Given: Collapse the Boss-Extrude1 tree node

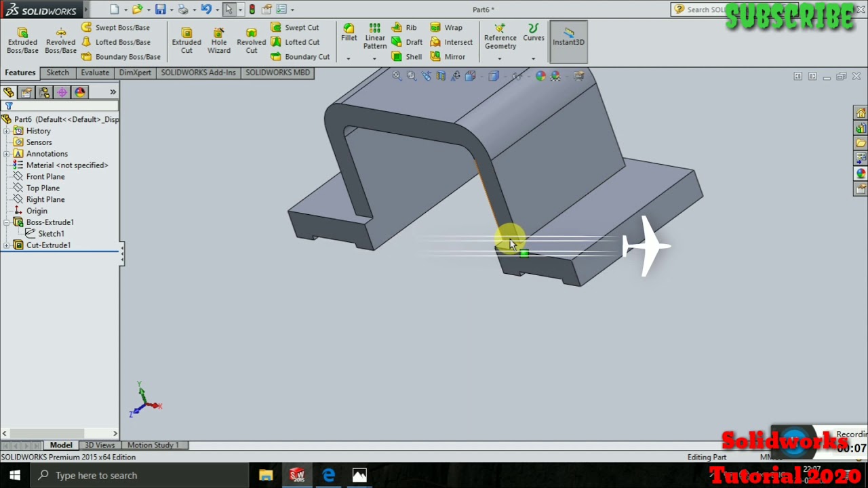Looking at the screenshot, I should [x=7, y=222].
